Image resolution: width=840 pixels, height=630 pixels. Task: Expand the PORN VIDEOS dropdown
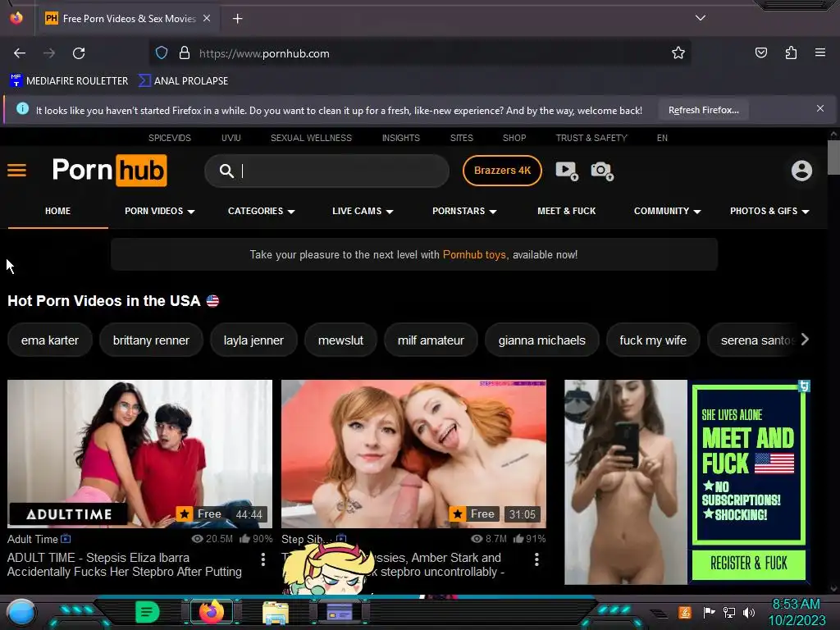(x=160, y=211)
